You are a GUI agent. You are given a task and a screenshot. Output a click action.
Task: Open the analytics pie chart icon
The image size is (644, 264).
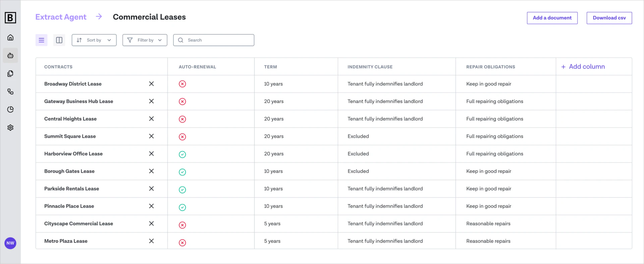(x=10, y=109)
